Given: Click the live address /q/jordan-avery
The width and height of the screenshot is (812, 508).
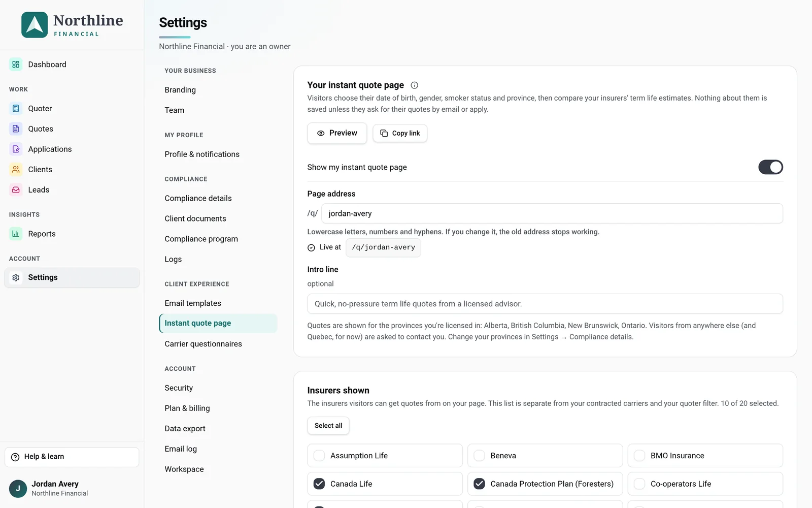Looking at the screenshot, I should pos(383,248).
